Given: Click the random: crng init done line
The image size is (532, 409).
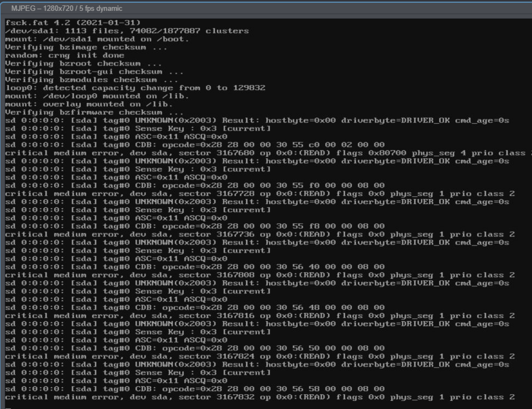Looking at the screenshot, I should [x=65, y=55].
